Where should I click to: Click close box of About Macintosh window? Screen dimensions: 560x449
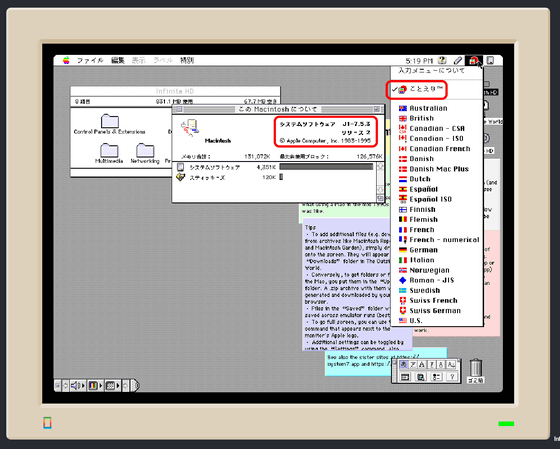(179, 109)
